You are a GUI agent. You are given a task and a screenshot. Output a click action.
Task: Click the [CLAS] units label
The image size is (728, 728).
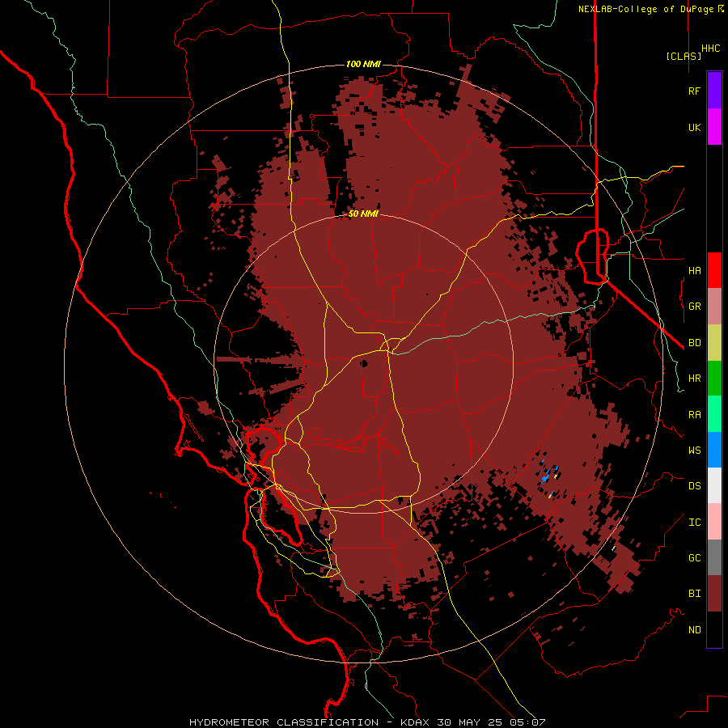point(684,56)
